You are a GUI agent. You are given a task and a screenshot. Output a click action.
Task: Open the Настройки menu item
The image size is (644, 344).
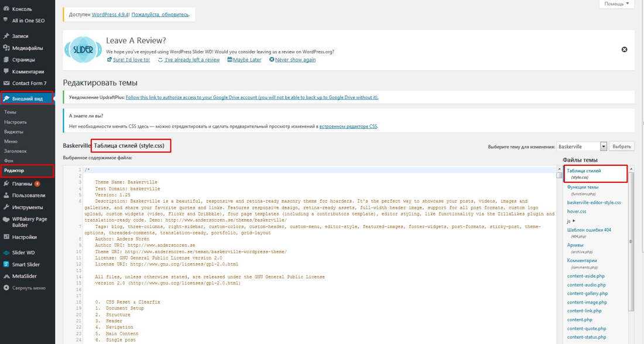point(24,237)
